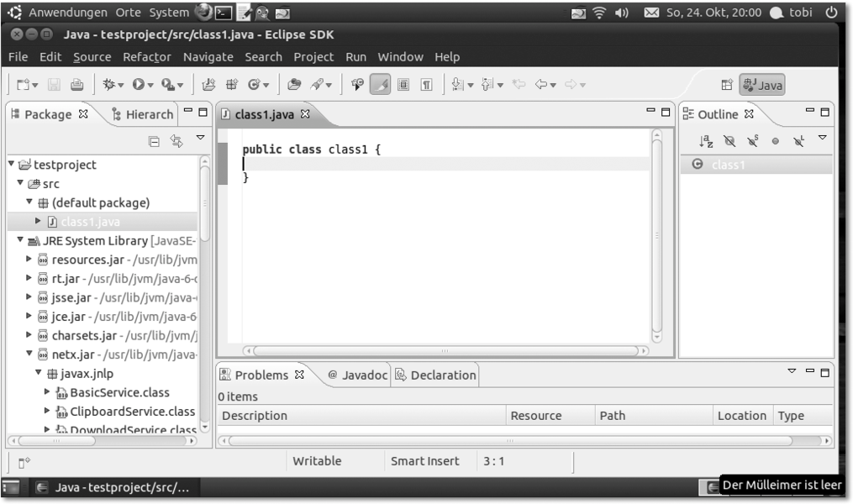This screenshot has width=853, height=504.
Task: Sort Outline members alphabetically
Action: 708,143
